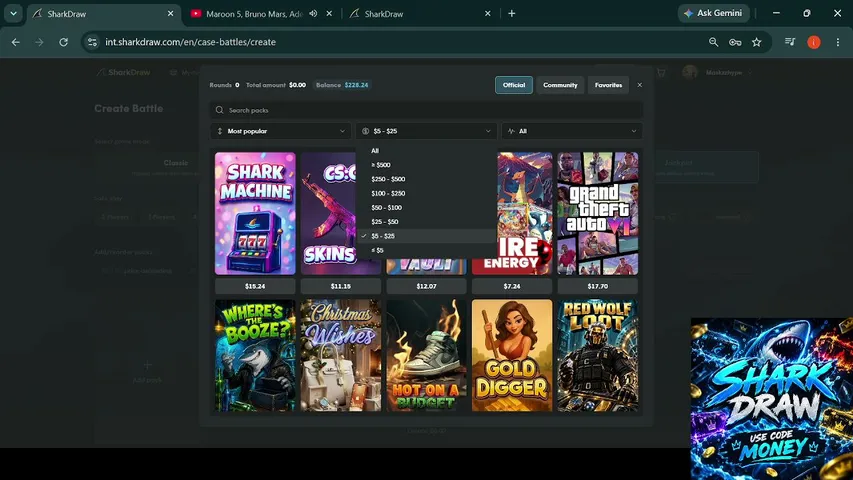Reload the current page
The width and height of the screenshot is (853, 480).
(64, 42)
